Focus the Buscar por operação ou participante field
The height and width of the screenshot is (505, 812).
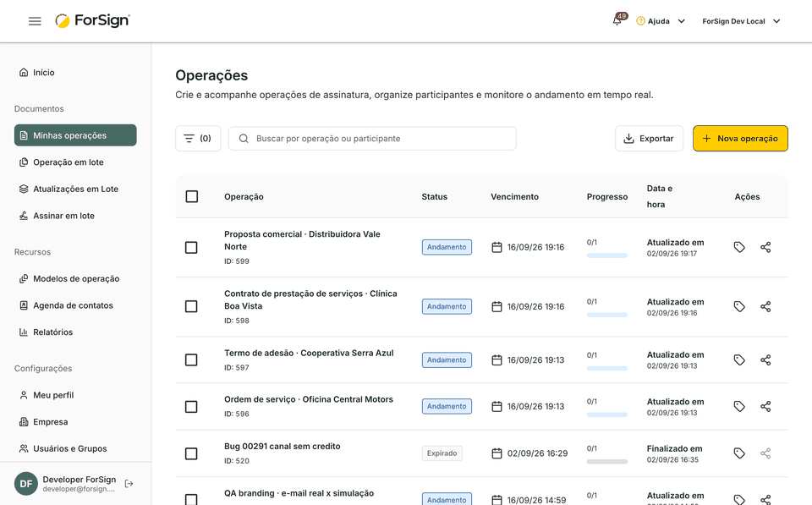(x=372, y=138)
